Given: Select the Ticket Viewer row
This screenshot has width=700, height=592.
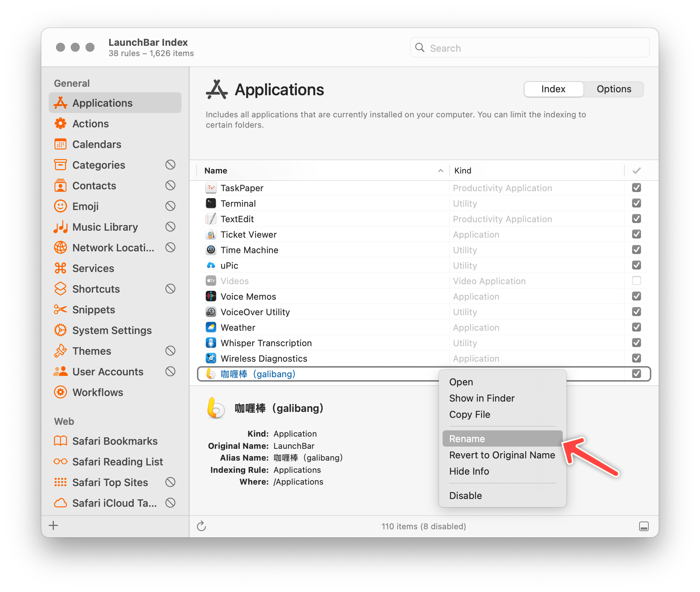Looking at the screenshot, I should pos(424,234).
